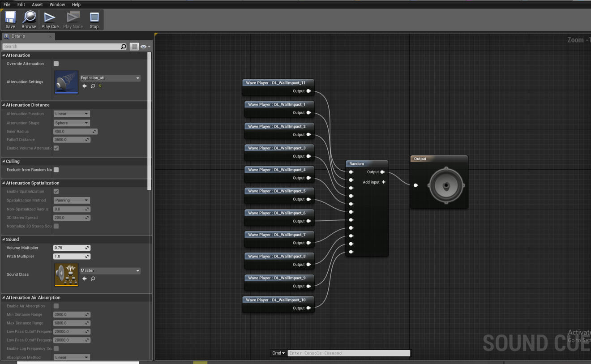Viewport: 591px width, 364px height.
Task: Click the Volume Multiplier value field
Action: pos(69,248)
